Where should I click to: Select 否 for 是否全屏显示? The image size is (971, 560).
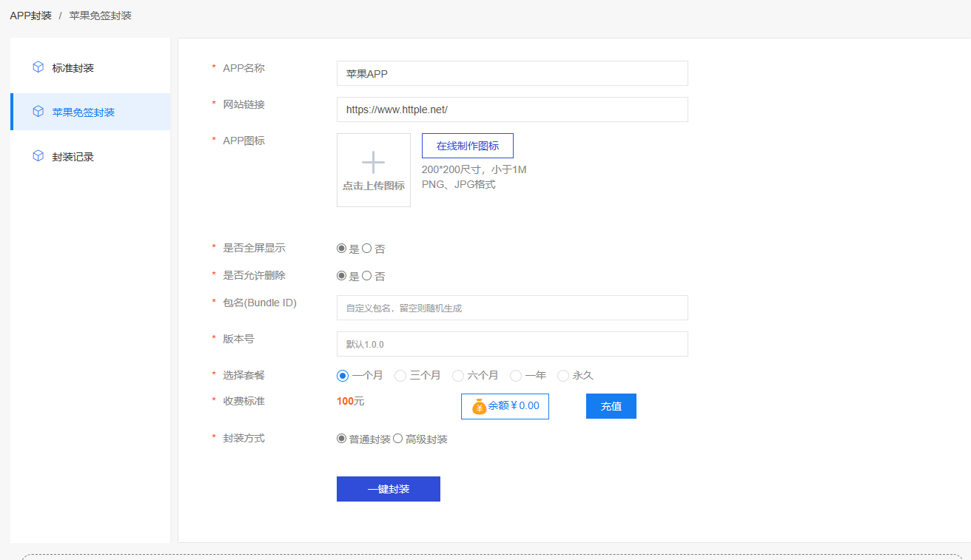[366, 249]
